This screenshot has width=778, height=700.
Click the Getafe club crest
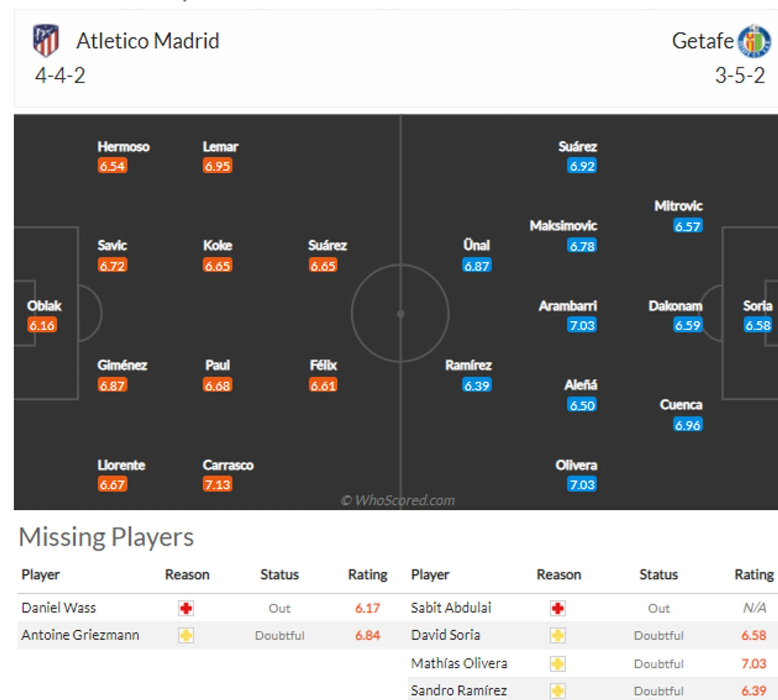click(x=754, y=41)
